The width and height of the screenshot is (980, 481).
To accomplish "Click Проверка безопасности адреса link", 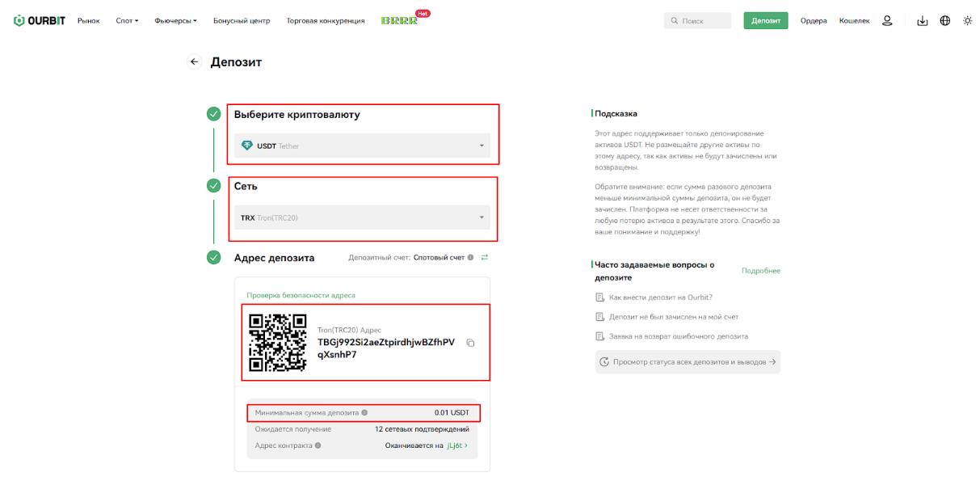I will tap(301, 295).
